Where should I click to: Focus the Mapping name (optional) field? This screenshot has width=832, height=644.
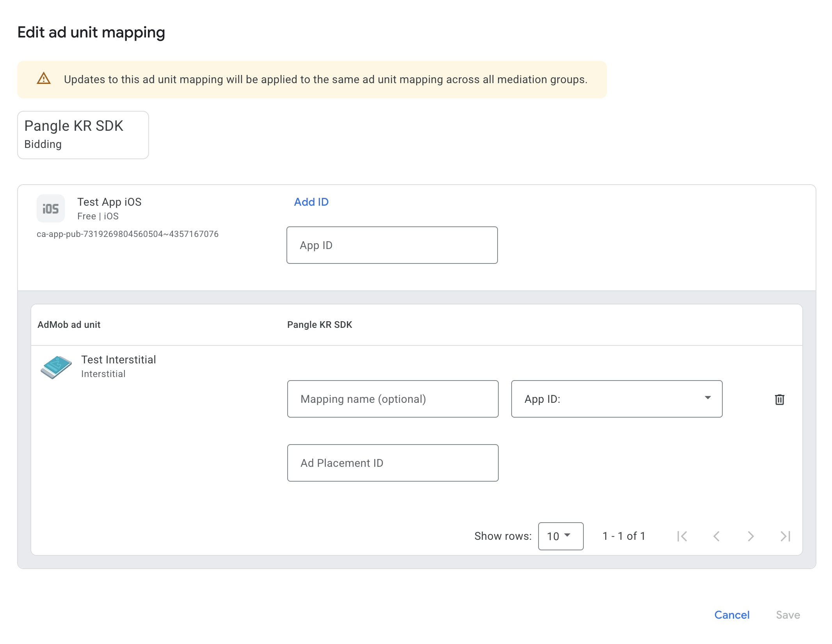393,399
